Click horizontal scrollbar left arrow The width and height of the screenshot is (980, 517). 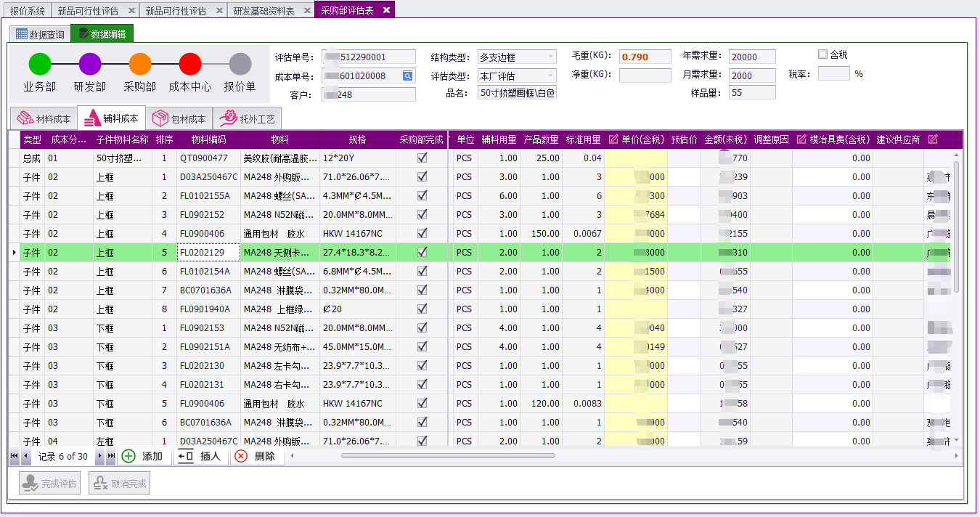293,456
